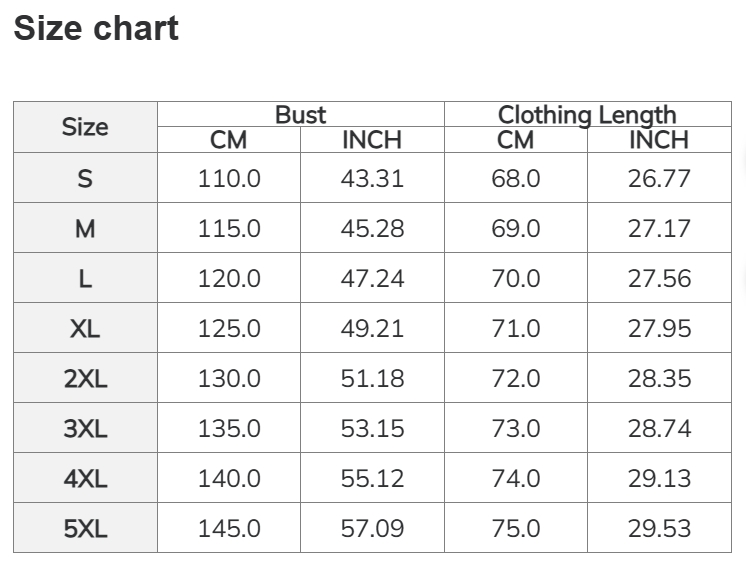Viewport: 746px width, 567px height.
Task: Click the XL size row label
Action: [x=85, y=329]
